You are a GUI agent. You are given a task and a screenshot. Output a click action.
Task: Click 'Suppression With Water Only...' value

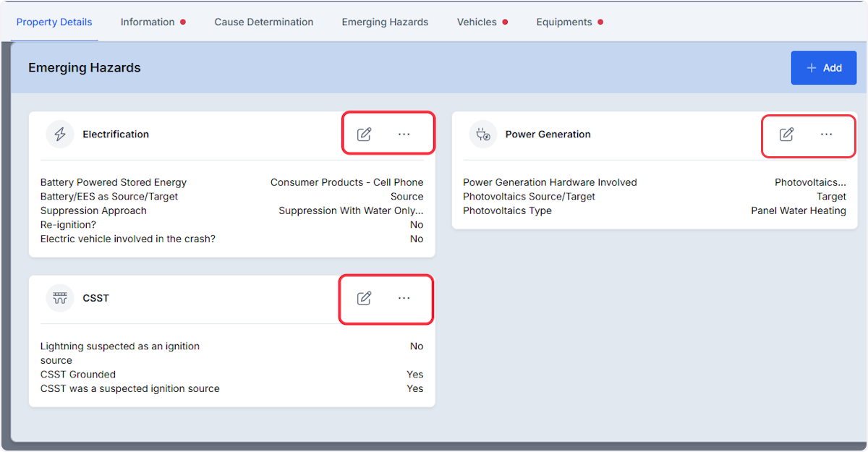click(x=352, y=210)
